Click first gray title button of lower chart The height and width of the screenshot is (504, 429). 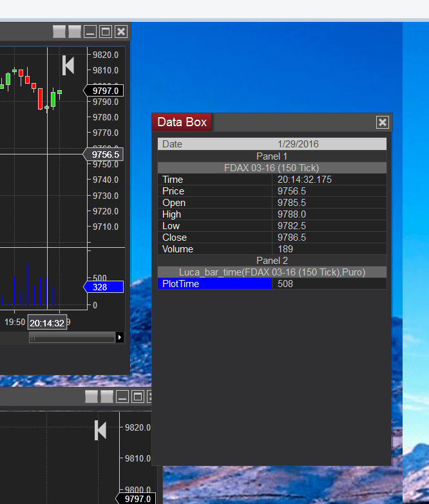(91, 397)
